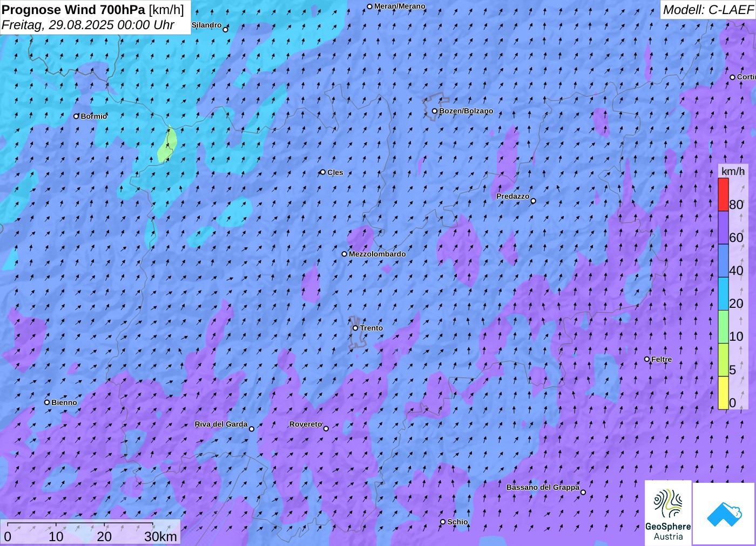Click the GeoSphere Austria logo
The height and width of the screenshot is (546, 756).
[x=668, y=513]
